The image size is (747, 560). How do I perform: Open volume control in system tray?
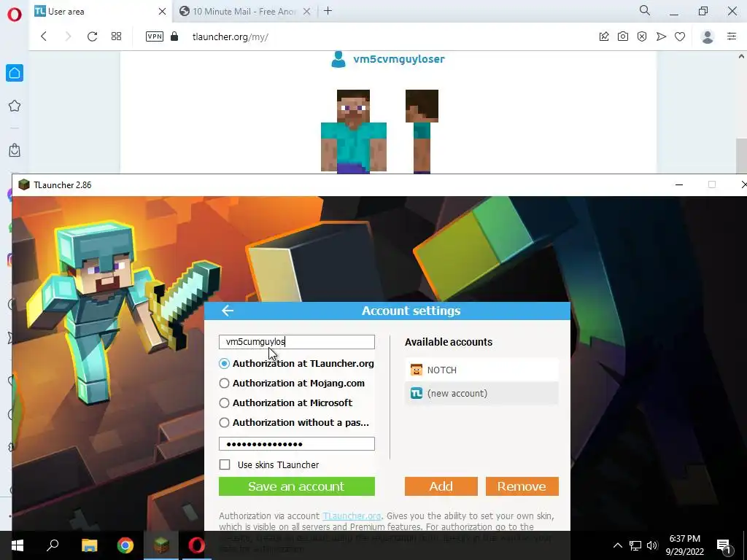(652, 545)
